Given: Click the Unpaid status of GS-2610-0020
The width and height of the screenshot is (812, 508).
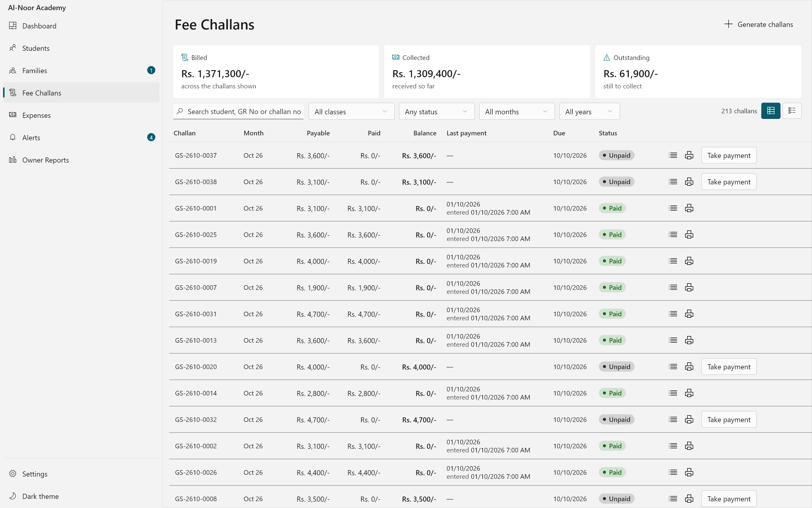Looking at the screenshot, I should (616, 367).
